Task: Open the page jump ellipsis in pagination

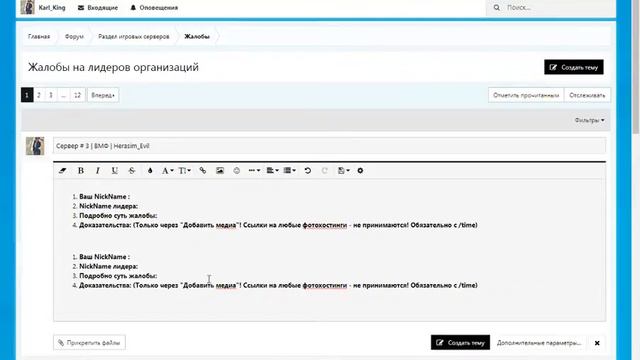Action: click(63, 95)
